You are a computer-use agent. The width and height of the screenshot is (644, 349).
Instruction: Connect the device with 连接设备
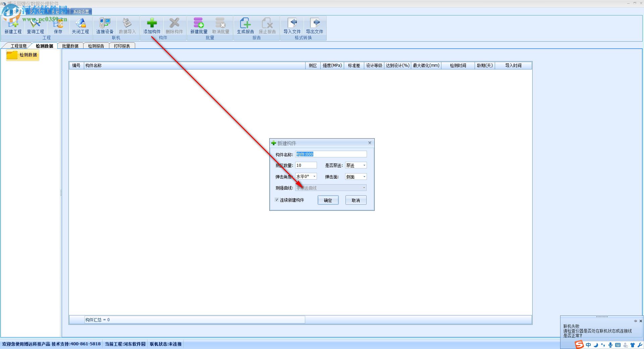coord(105,26)
